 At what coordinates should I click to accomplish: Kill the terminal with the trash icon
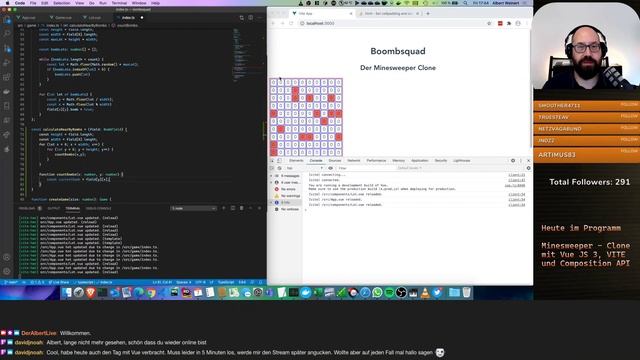coord(242,208)
